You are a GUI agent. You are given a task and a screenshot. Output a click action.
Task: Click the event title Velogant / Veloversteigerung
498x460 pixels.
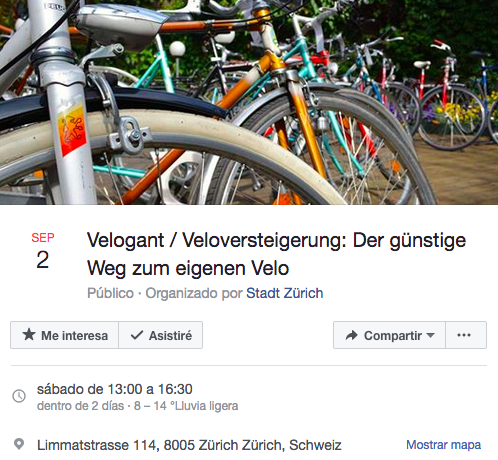click(276, 254)
